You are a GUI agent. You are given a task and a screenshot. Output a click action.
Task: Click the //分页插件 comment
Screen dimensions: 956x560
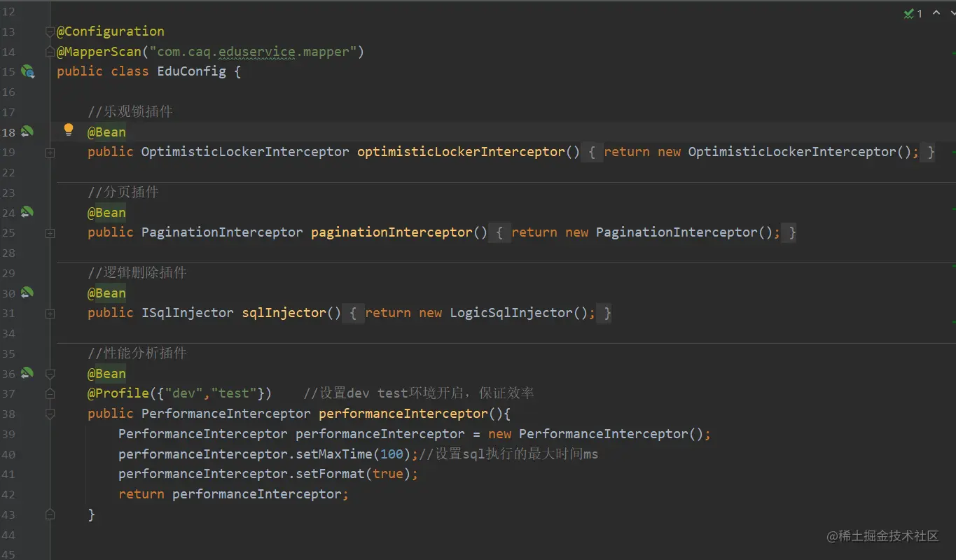123,192
